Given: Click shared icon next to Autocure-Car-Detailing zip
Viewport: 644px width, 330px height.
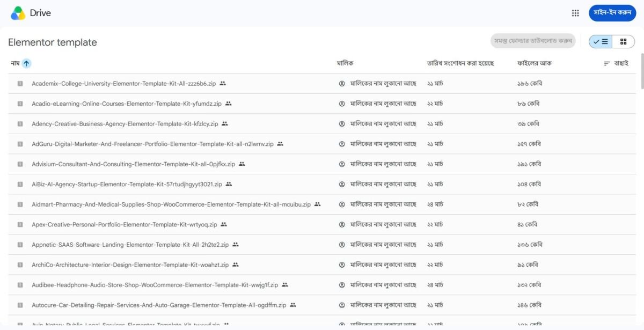Looking at the screenshot, I should click(293, 305).
